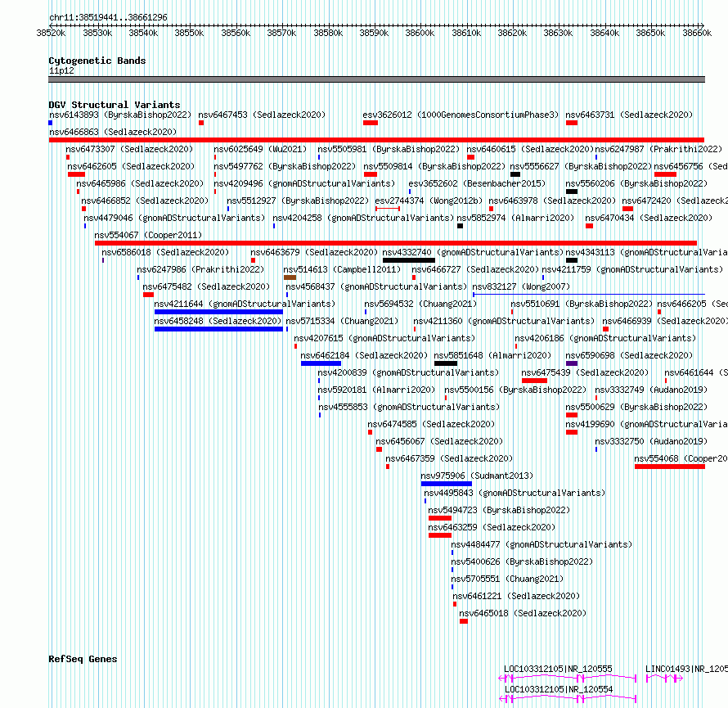Click the blue nsv975906 (Sudmant2013) bar
Screen dimensions: 728x708
click(446, 484)
